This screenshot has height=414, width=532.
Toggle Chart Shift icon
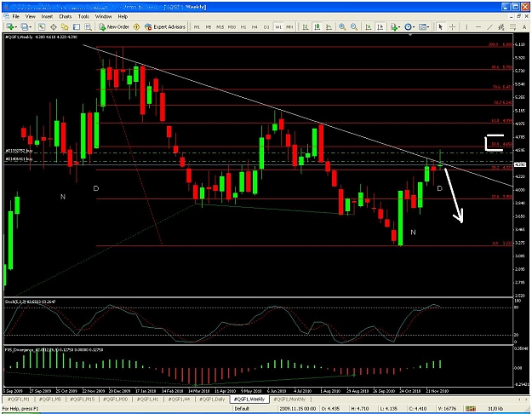click(380, 26)
